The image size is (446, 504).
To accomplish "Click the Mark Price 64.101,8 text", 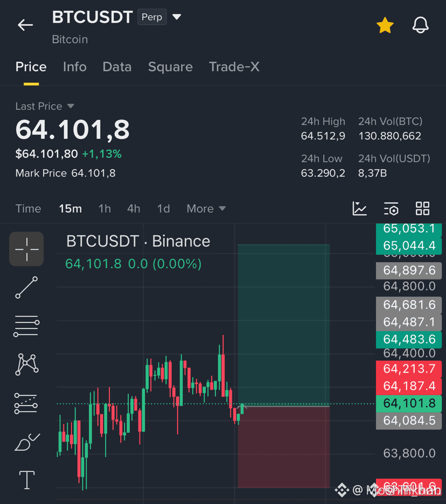I will pyautogui.click(x=65, y=173).
